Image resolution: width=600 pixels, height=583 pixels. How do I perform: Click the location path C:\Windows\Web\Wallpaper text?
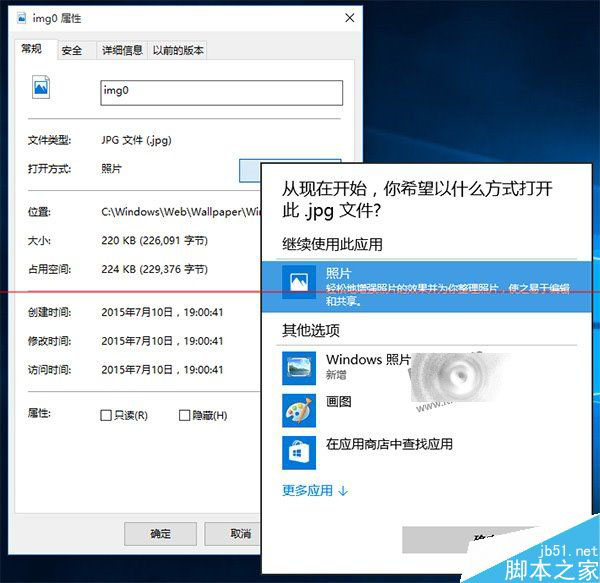pyautogui.click(x=181, y=212)
